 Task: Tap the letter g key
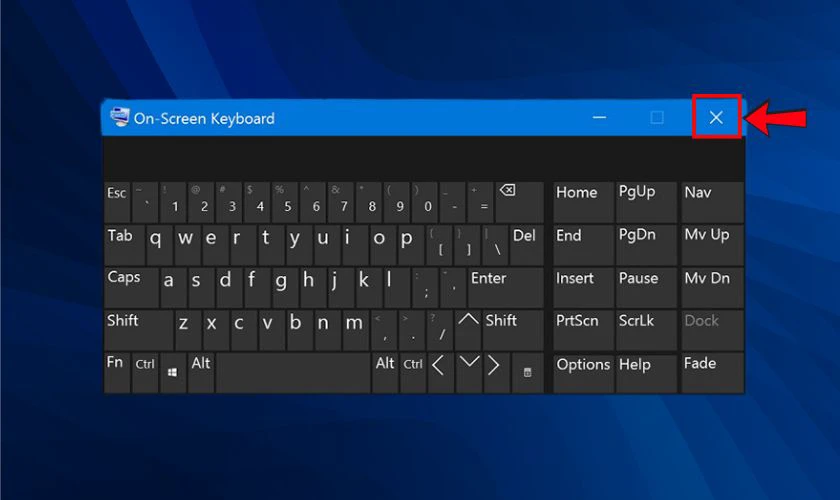(284, 287)
